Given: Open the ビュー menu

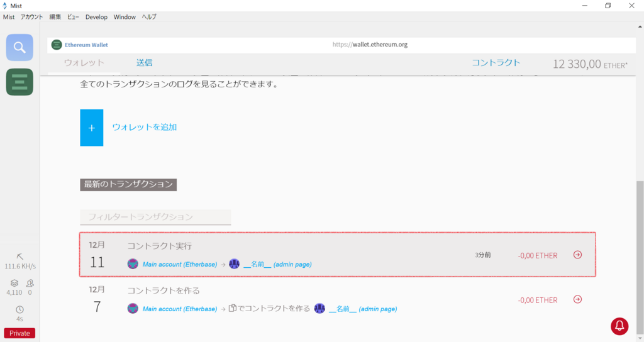Looking at the screenshot, I should tap(73, 17).
